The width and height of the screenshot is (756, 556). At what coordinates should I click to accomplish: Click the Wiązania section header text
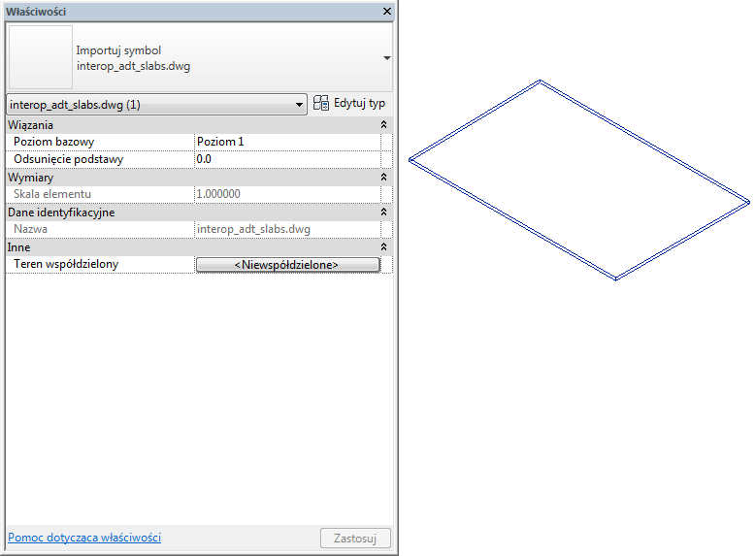[30, 125]
